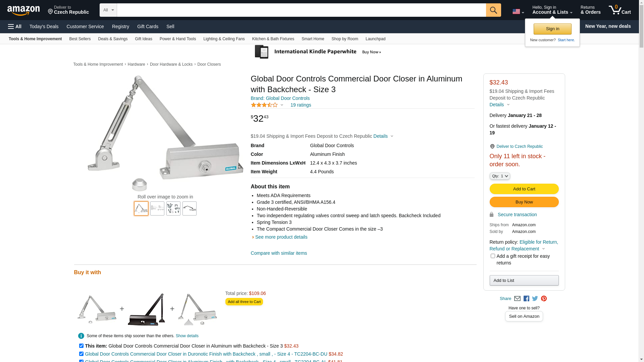Image resolution: width=644 pixels, height=362 pixels.
Task: Uncheck the This item checkbox
Action: pos(81,346)
